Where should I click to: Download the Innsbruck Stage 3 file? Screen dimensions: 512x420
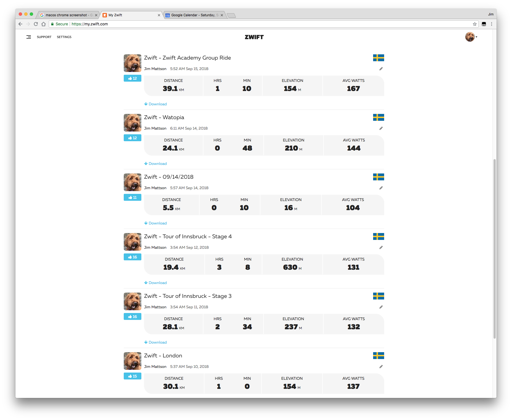(x=155, y=342)
